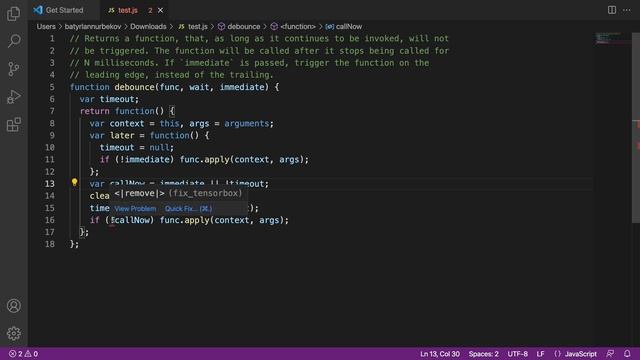Click the editor vertical scrollbar
The width and height of the screenshot is (640, 360).
(x=636, y=127)
